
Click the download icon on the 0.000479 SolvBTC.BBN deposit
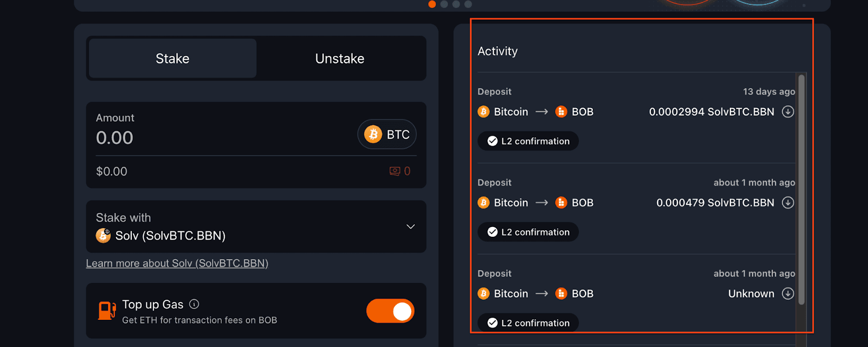788,203
